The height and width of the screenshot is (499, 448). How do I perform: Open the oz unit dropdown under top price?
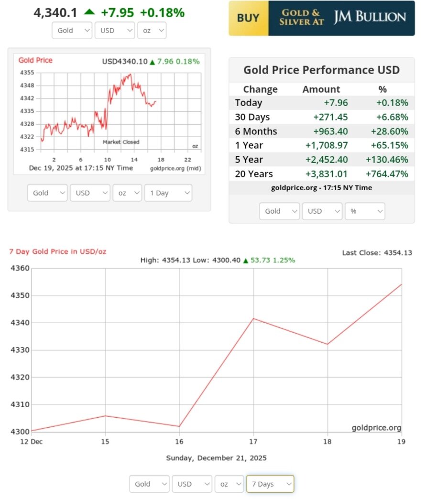point(152,31)
